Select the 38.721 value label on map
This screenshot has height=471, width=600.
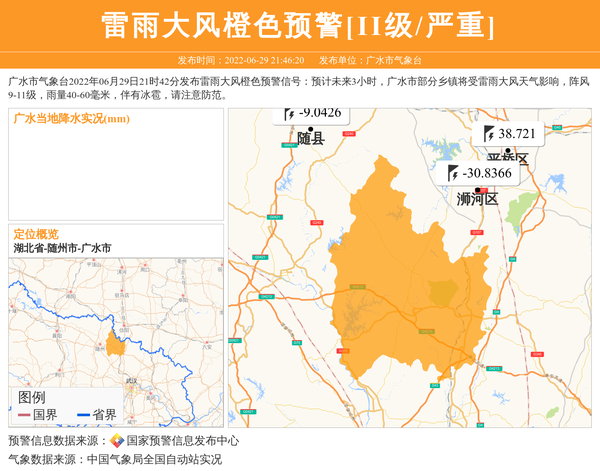coord(518,134)
